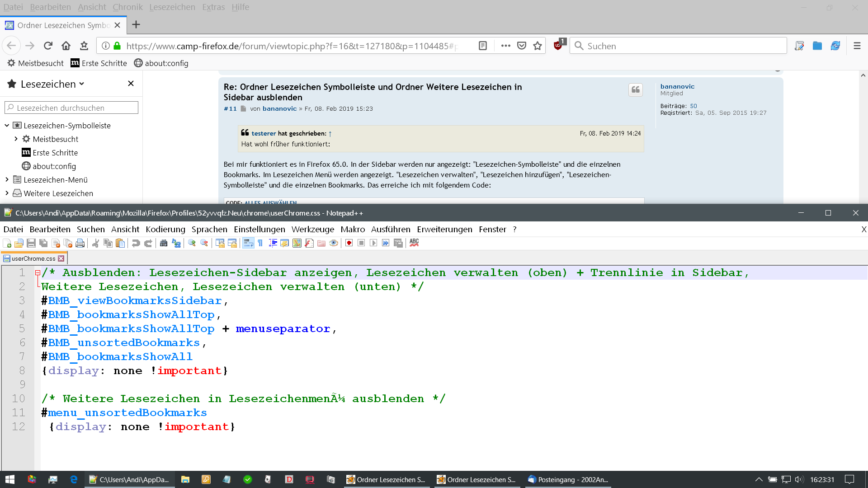The image size is (868, 488).
Task: Collapse the Lesezeichen-Symbolleiste folder
Action: point(7,126)
